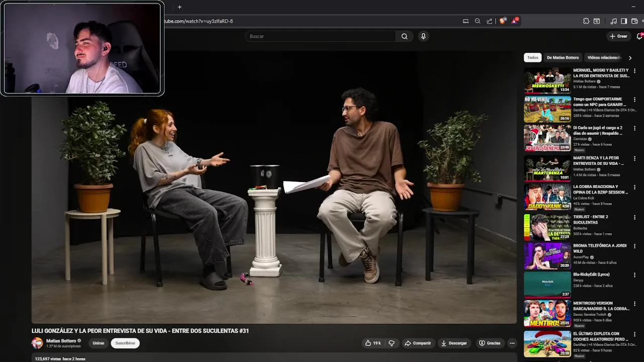Open title 'TIERLIST - ENTRE 2 SUCULENTAS'
Image resolution: width=644 pixels, height=362 pixels.
point(591,219)
